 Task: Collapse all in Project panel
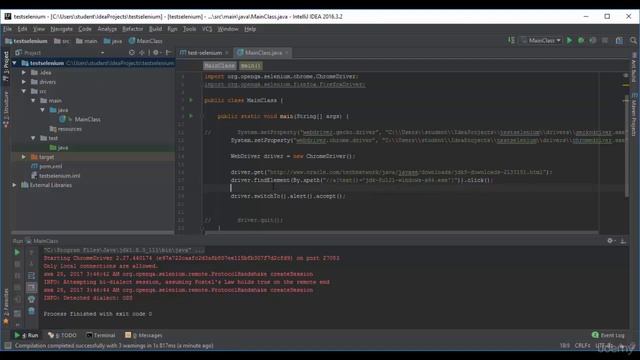click(142, 53)
